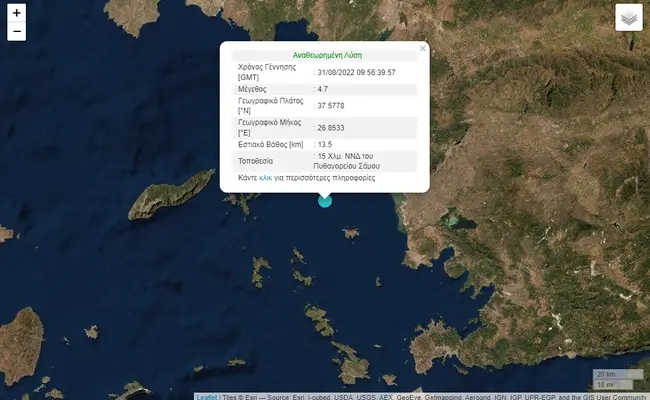Image resolution: width=650 pixels, height=400 pixels.
Task: Click the focal depth value 13.5
Action: coord(324,146)
